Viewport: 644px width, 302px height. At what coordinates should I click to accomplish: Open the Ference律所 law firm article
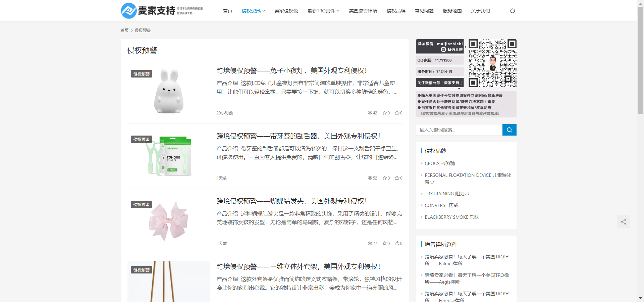coord(467,297)
